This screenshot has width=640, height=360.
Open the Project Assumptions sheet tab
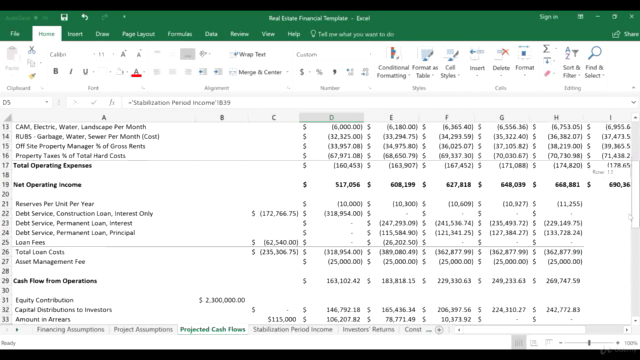143,329
